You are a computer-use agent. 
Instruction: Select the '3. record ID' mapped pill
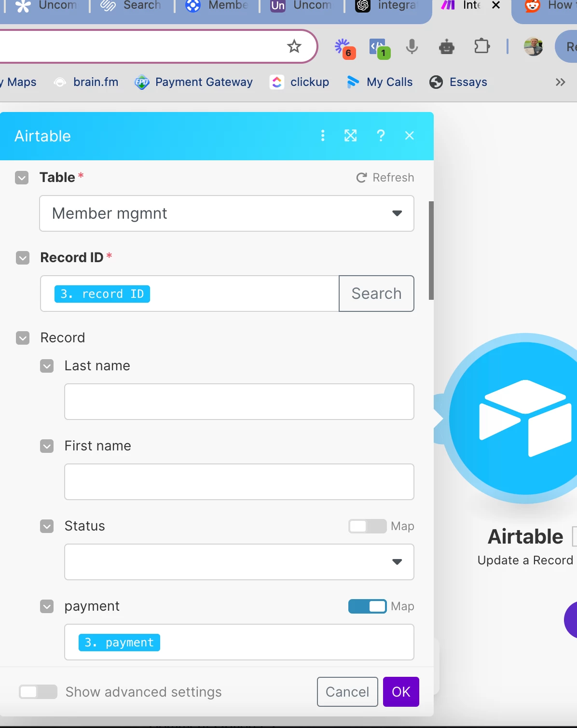[x=102, y=294]
